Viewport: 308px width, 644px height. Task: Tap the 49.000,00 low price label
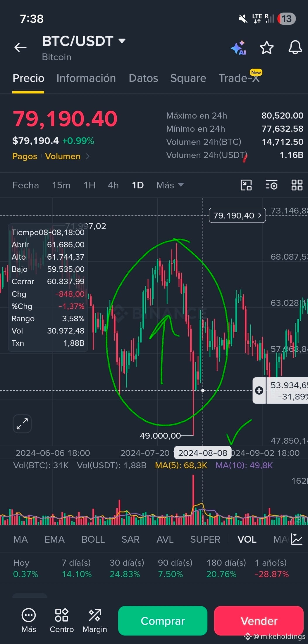(160, 436)
